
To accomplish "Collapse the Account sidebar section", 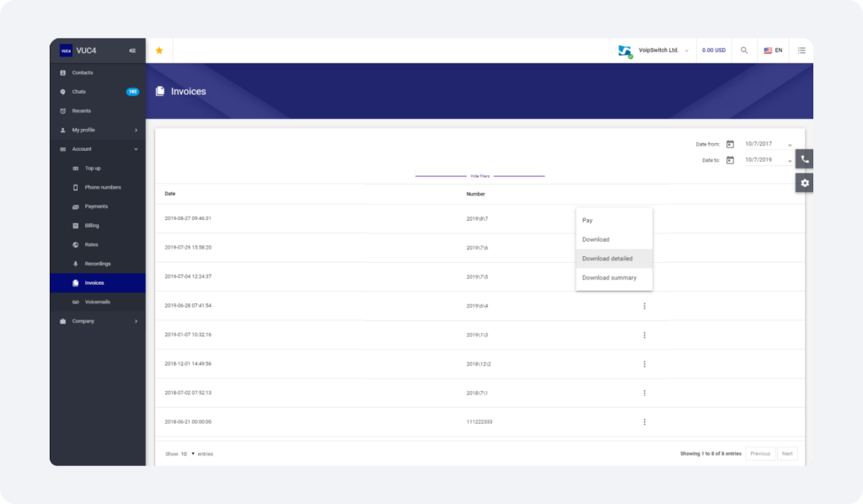I will coord(98,149).
